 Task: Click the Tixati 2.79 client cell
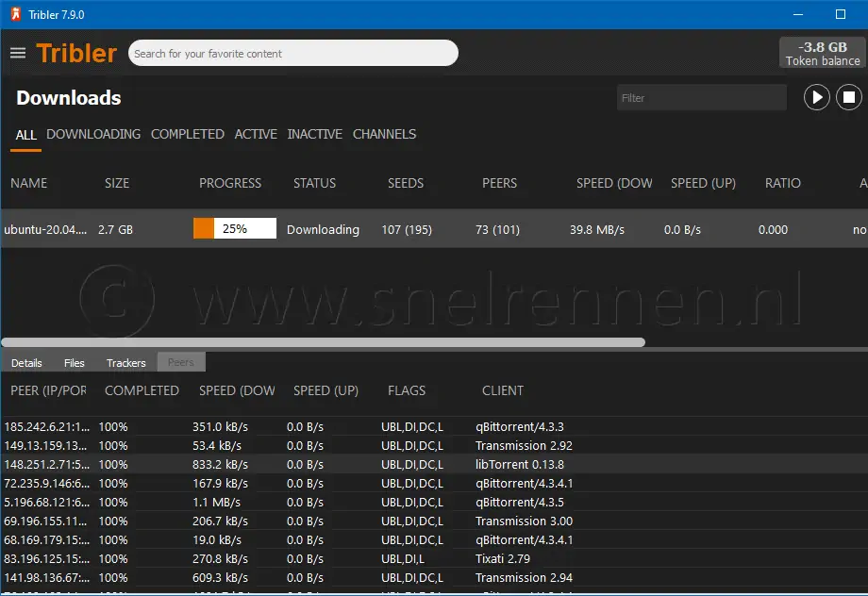click(503, 558)
